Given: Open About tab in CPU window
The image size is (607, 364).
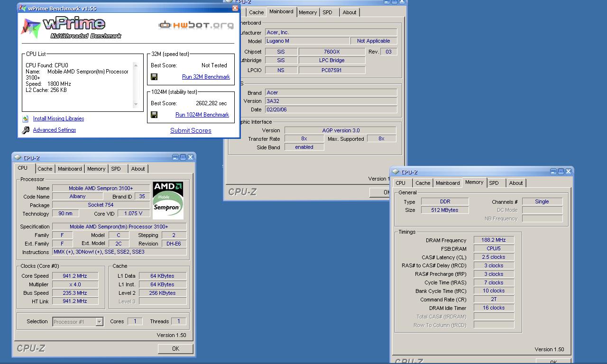Looking at the screenshot, I should click(138, 169).
